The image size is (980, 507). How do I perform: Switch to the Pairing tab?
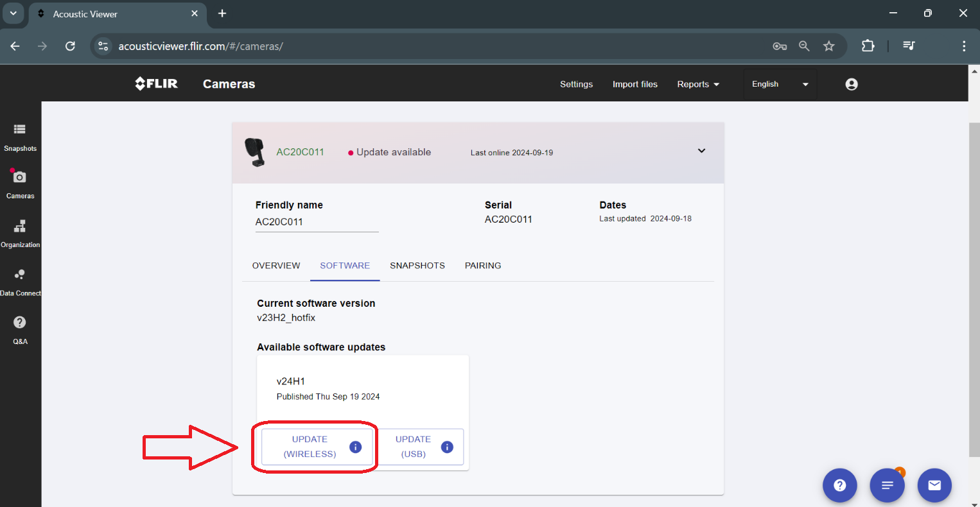tap(483, 266)
